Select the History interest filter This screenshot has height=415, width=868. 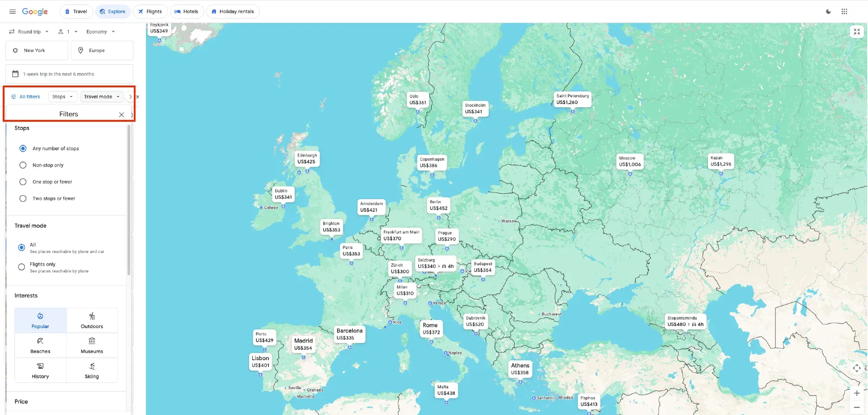tap(40, 370)
